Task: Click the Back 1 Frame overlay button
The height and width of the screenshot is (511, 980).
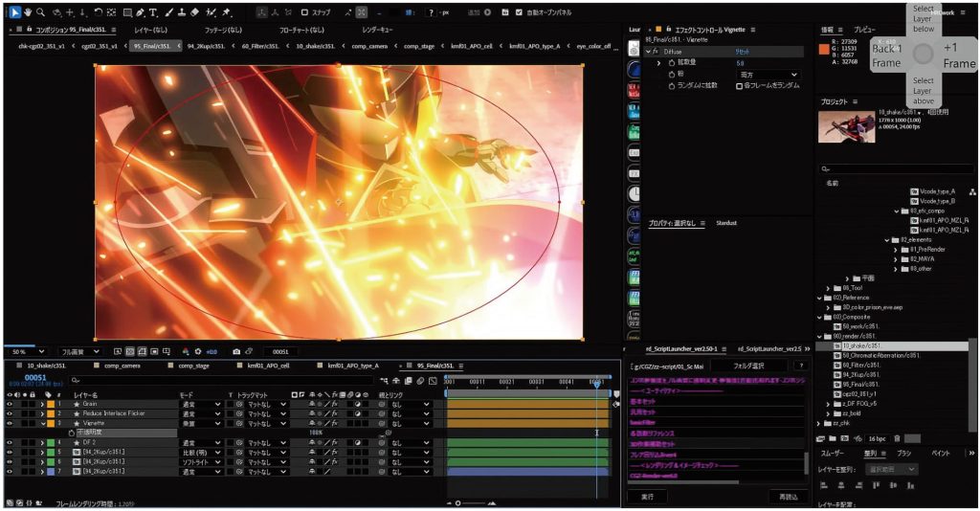Action: click(887, 56)
